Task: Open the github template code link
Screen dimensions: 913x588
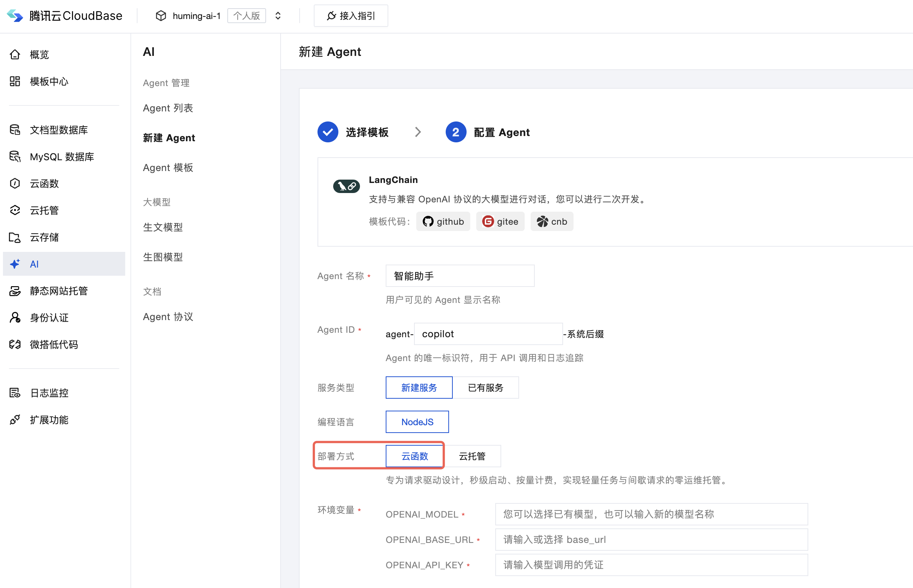Action: coord(443,221)
